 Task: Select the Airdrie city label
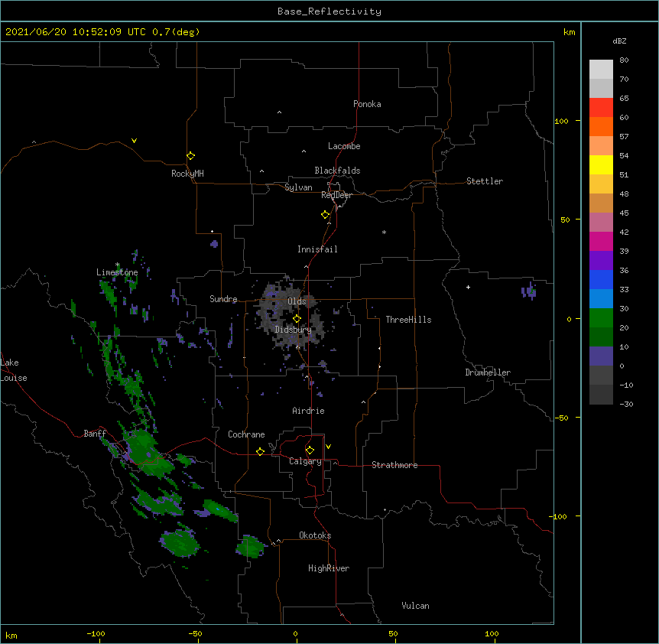click(x=308, y=411)
